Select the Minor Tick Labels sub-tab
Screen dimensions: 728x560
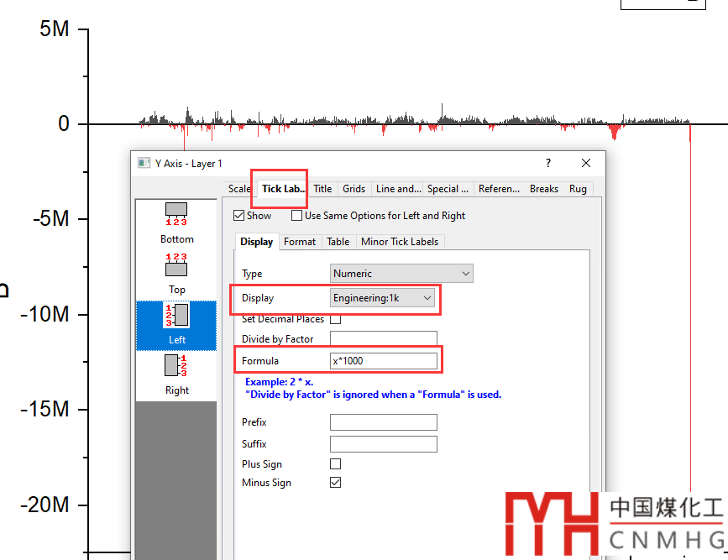tap(400, 242)
